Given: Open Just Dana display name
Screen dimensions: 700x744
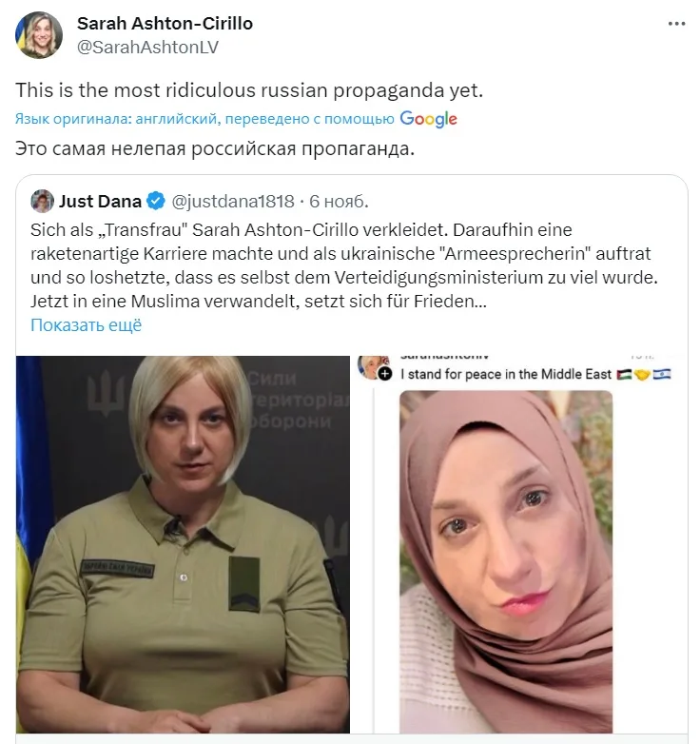Looking at the screenshot, I should click(x=100, y=201).
